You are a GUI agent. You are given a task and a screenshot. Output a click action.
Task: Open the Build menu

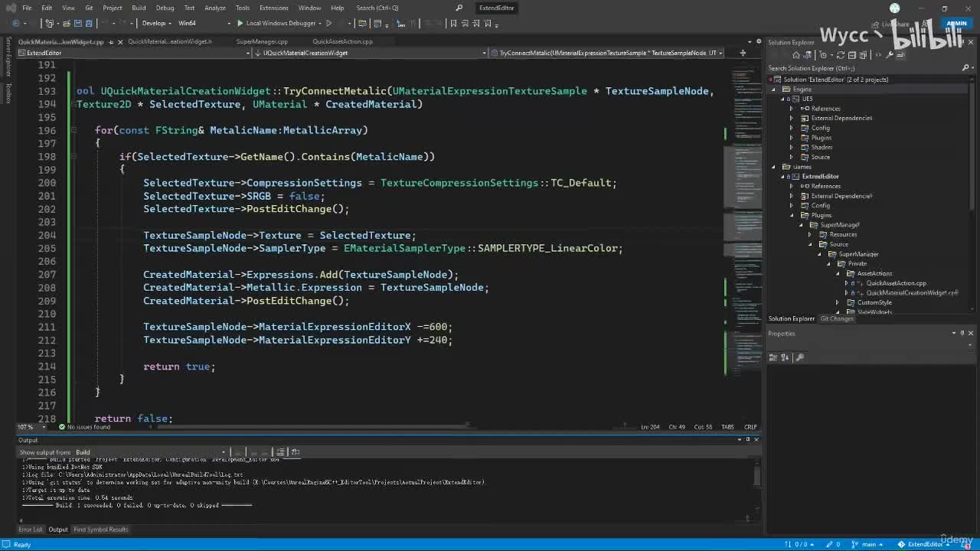point(139,8)
